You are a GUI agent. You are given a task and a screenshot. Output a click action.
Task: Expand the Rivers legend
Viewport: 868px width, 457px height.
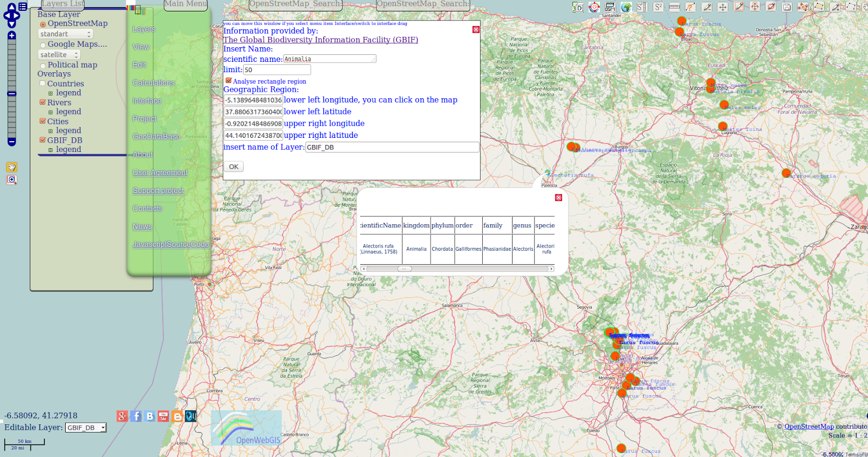50,112
